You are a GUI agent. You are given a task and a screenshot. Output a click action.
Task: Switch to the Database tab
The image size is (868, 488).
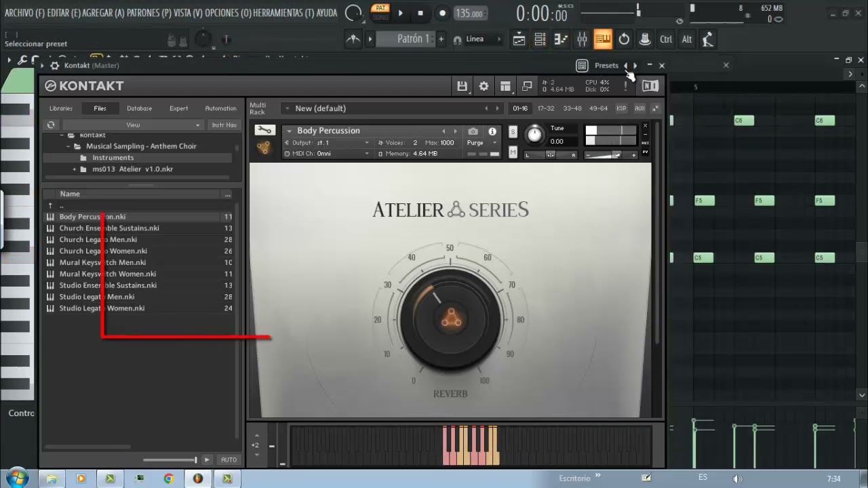coord(140,108)
